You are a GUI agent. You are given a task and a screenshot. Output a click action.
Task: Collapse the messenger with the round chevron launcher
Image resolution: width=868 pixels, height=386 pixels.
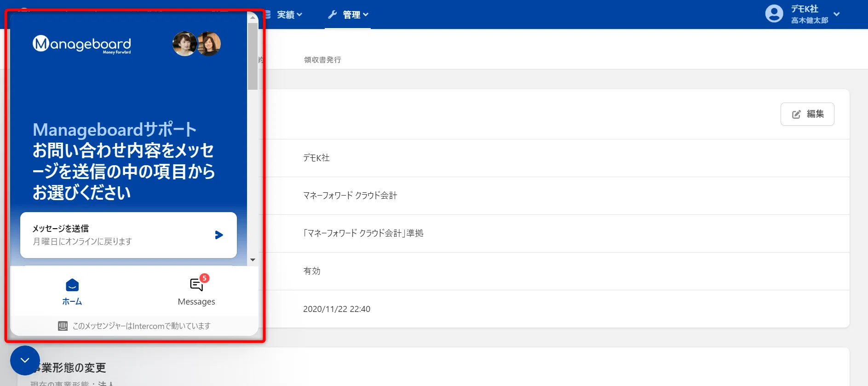[25, 360]
